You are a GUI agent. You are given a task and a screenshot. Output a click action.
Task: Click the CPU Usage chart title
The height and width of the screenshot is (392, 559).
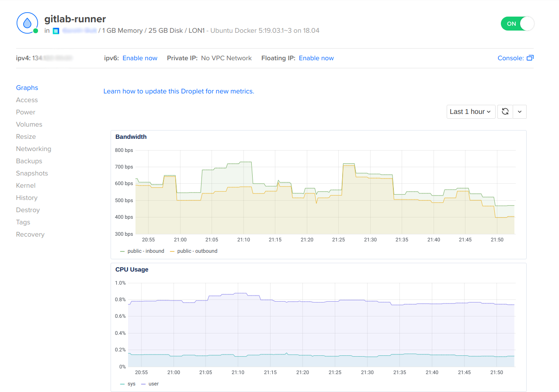(x=132, y=269)
